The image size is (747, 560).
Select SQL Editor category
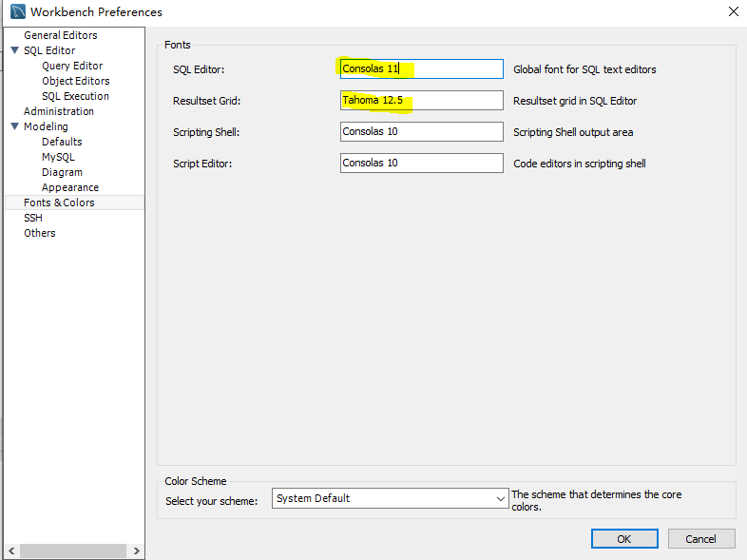[x=49, y=50]
